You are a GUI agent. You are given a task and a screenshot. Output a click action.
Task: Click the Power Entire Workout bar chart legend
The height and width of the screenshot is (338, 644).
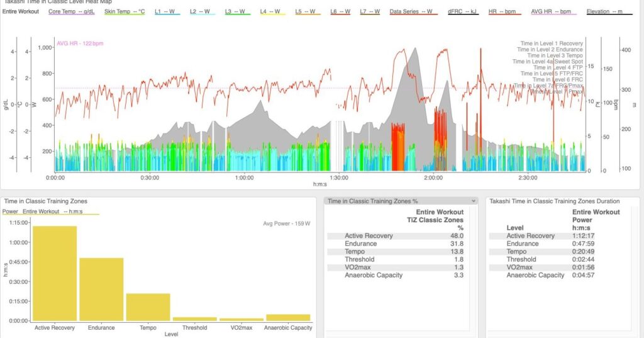click(50, 211)
